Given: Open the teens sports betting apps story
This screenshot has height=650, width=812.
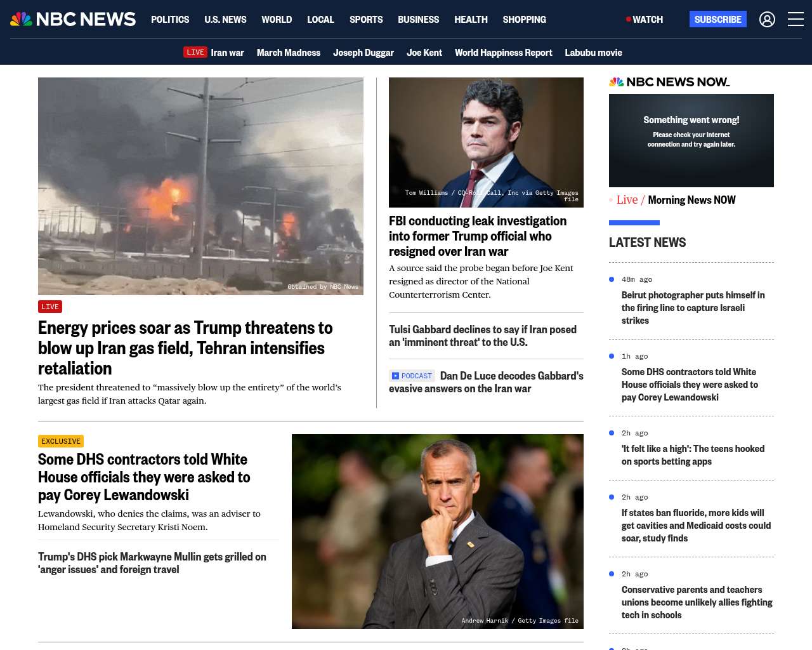Looking at the screenshot, I should coord(693,455).
